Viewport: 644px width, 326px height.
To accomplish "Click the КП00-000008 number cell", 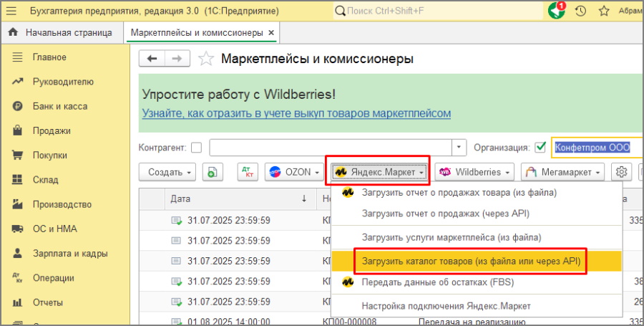I will click(x=349, y=322).
